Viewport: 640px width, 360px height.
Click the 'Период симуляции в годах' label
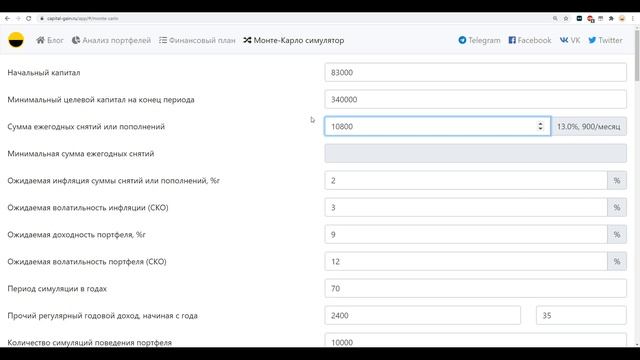pos(57,289)
